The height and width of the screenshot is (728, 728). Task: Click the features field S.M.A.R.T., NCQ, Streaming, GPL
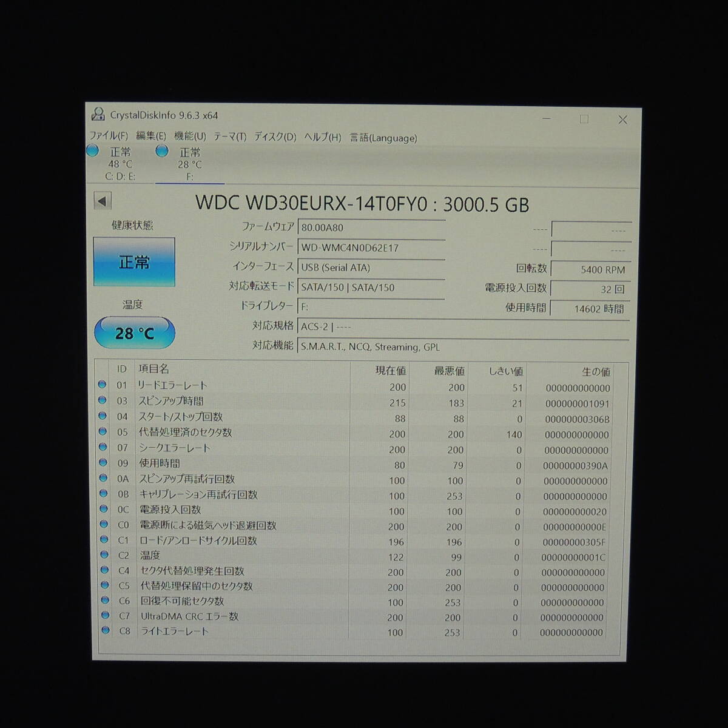464,347
